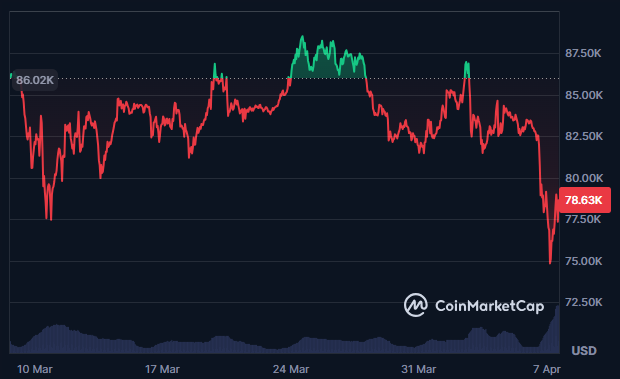Click the 75.00K price axis label
The image size is (620, 379).
coord(584,261)
